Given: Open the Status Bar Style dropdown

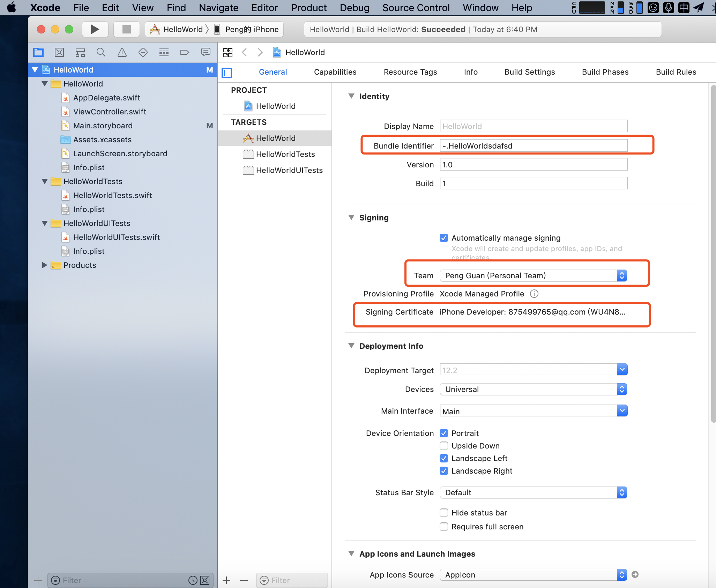Looking at the screenshot, I should click(533, 492).
